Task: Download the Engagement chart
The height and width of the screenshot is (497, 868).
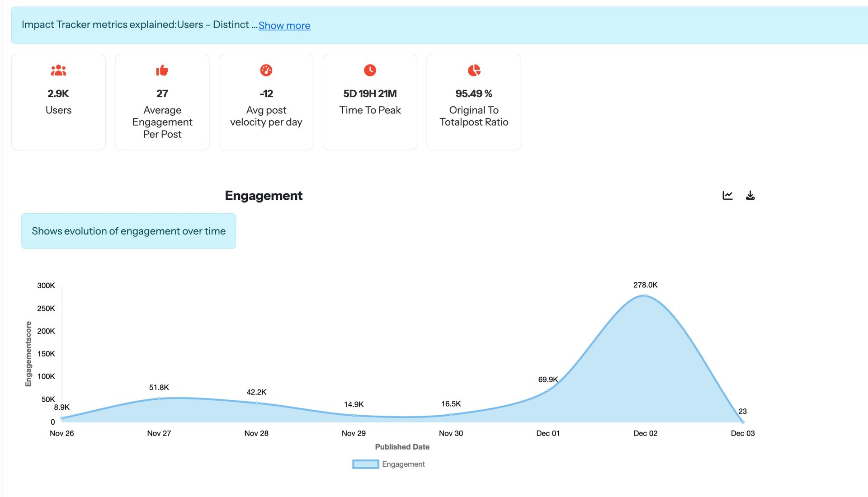Action: pyautogui.click(x=750, y=195)
